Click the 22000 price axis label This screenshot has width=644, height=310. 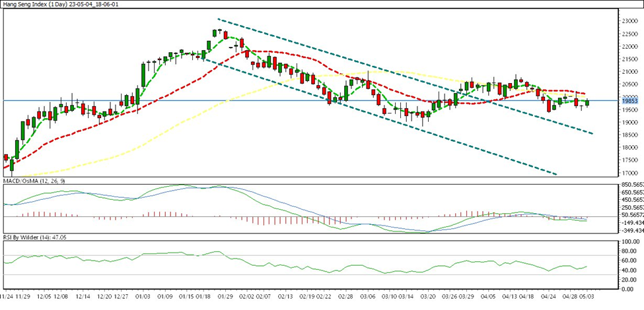[630, 46]
